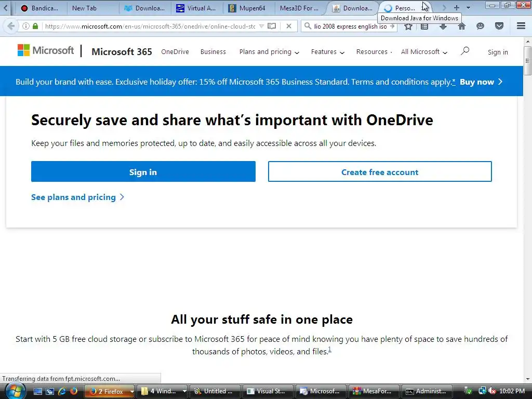Click the blue Sign in button
532x399 pixels.
[x=143, y=171]
